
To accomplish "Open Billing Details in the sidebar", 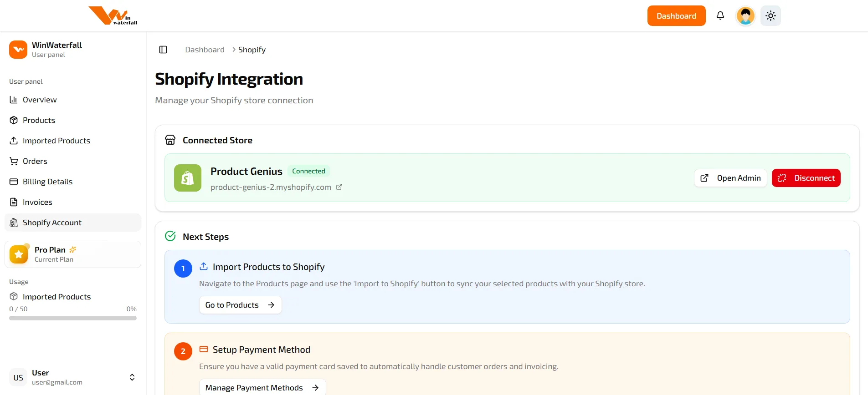I will click(x=73, y=182).
